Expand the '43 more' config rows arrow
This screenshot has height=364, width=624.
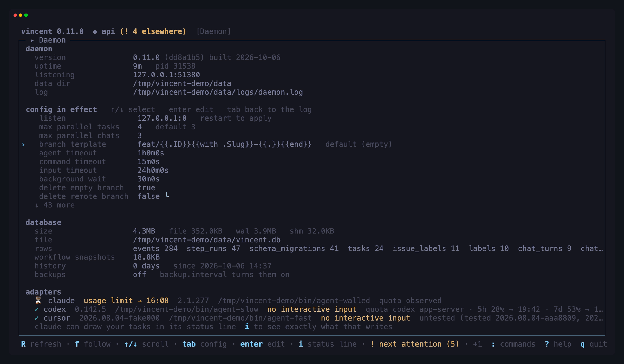pyautogui.click(x=37, y=205)
